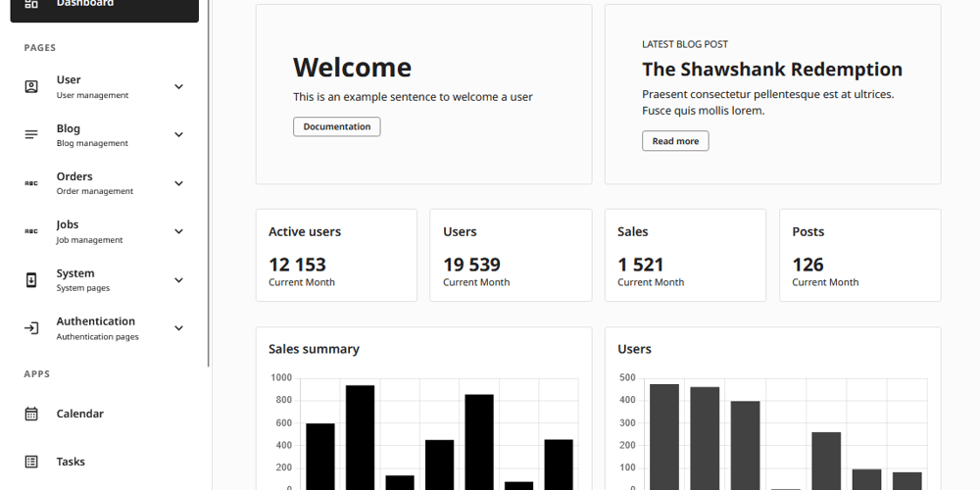Open User management menu item
The height and width of the screenshot is (490, 980).
(105, 87)
